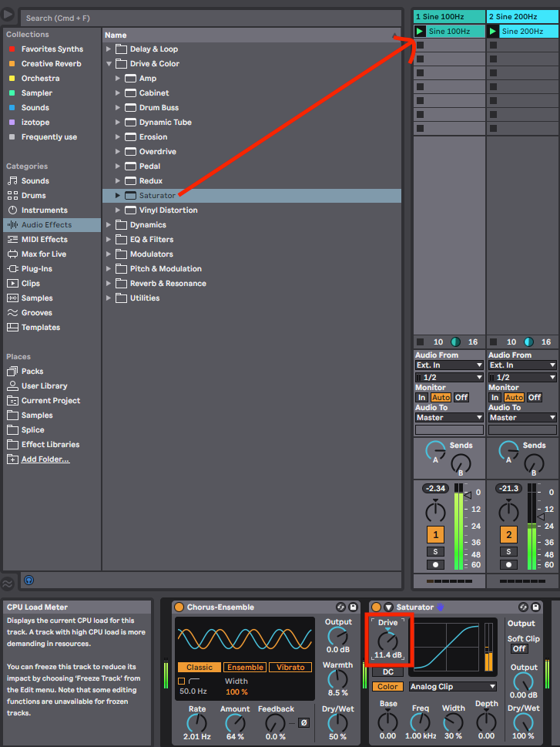Toggle the Saturator Color button
The width and height of the screenshot is (560, 747).
click(x=387, y=687)
